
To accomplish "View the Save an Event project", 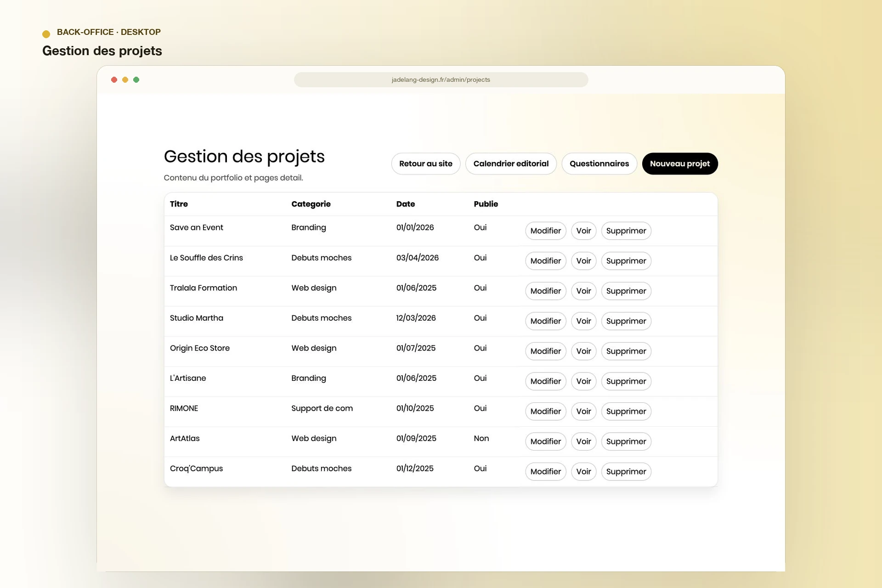I will coord(583,231).
